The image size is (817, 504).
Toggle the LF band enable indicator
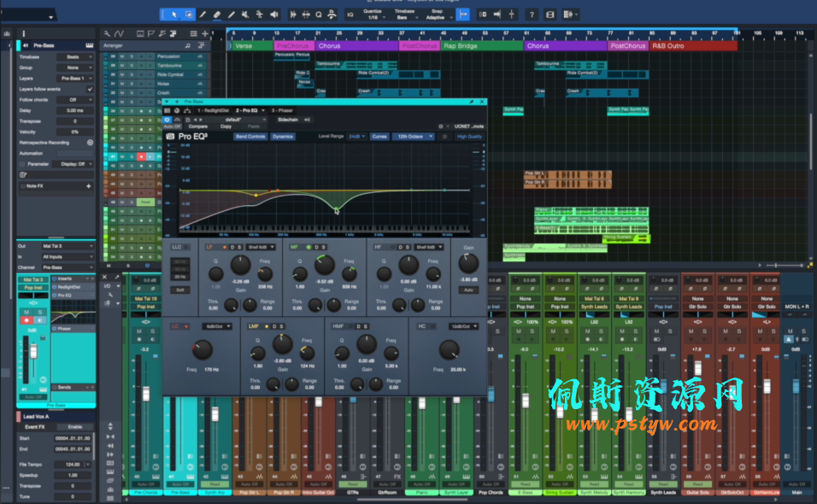pyautogui.click(x=225, y=247)
